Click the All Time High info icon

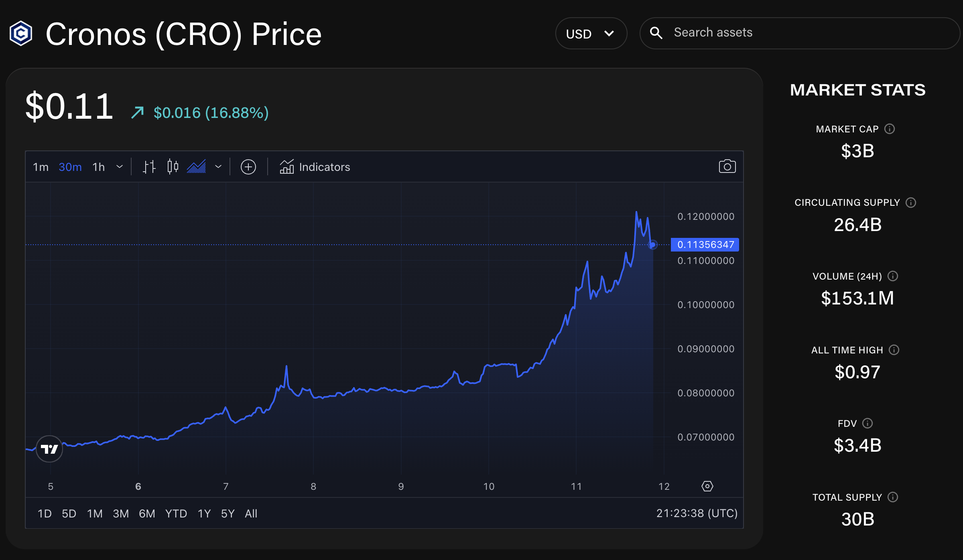[894, 350]
